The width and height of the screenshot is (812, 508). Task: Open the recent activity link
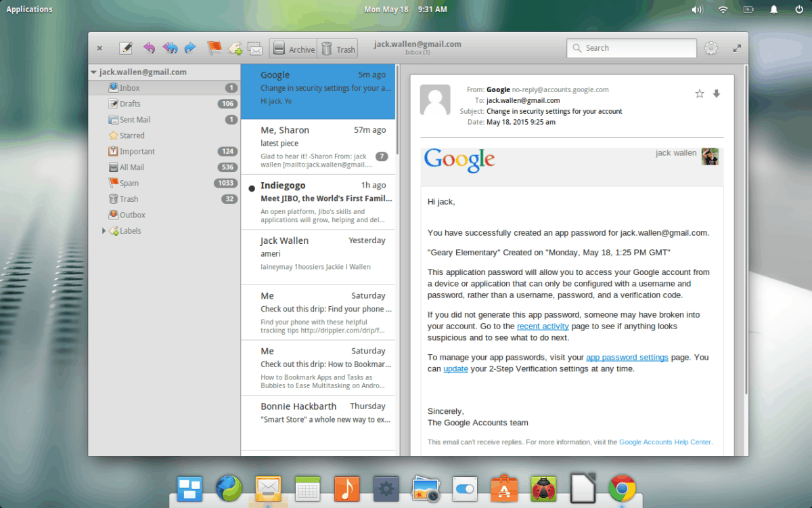point(543,326)
